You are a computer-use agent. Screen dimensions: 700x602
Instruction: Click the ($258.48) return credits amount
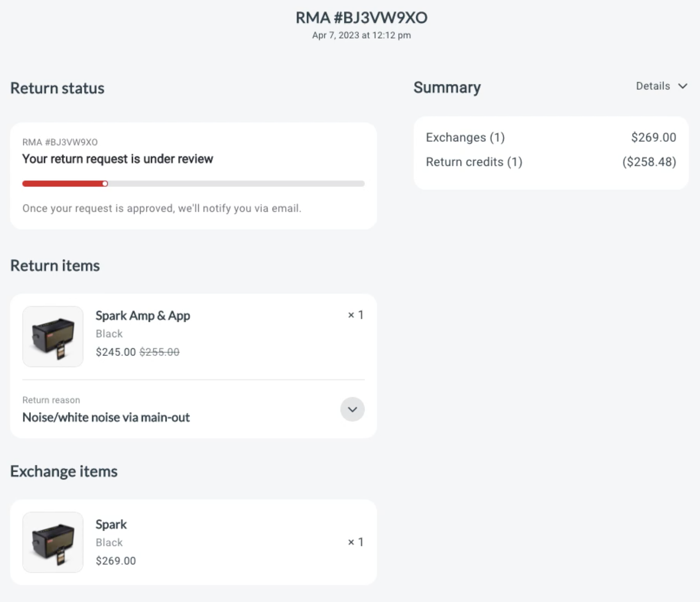649,162
